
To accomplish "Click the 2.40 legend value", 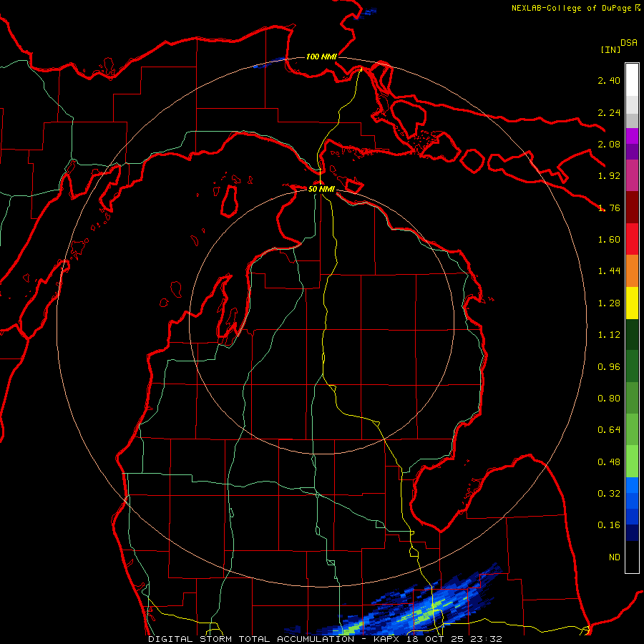I will pyautogui.click(x=609, y=80).
